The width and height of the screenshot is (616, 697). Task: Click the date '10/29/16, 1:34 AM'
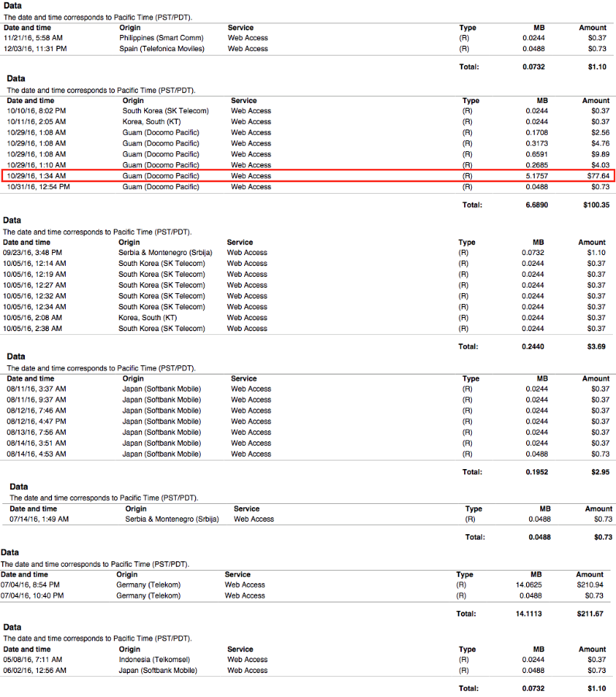coord(36,176)
